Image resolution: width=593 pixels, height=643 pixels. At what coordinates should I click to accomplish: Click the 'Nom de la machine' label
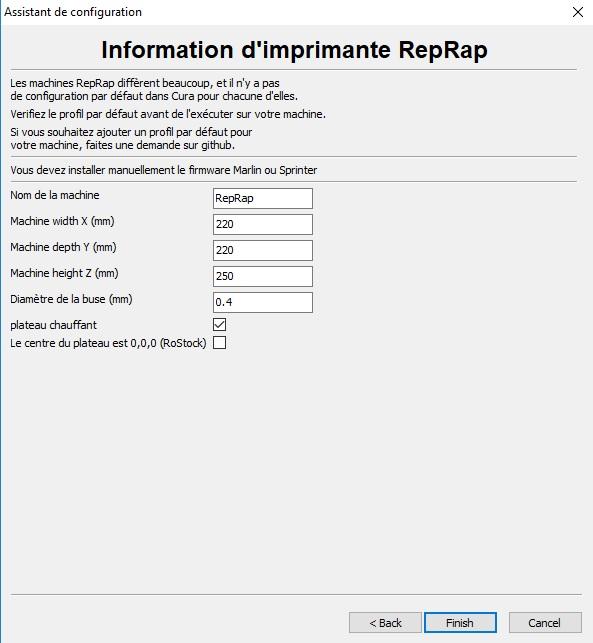[x=55, y=195]
